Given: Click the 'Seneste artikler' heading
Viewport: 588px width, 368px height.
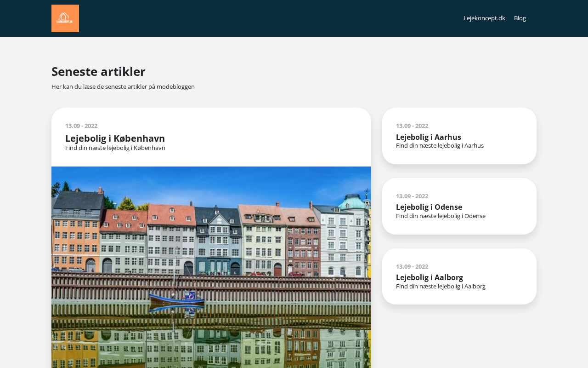Looking at the screenshot, I should coord(98,72).
